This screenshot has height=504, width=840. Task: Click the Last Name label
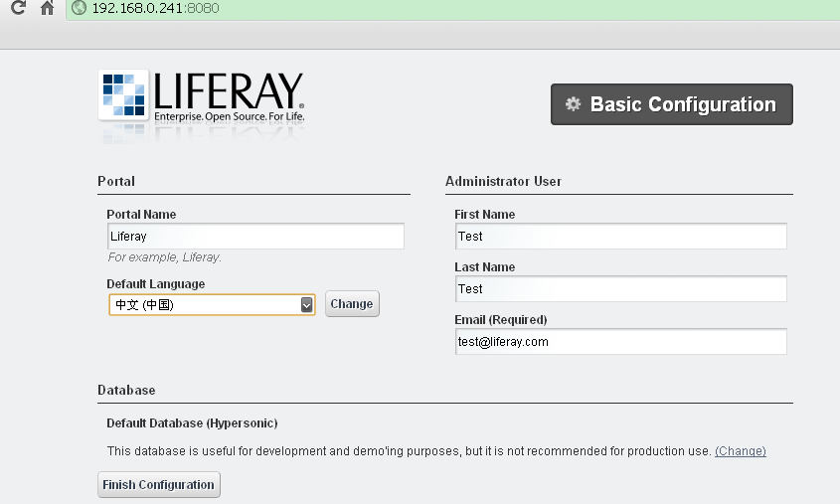[484, 266]
